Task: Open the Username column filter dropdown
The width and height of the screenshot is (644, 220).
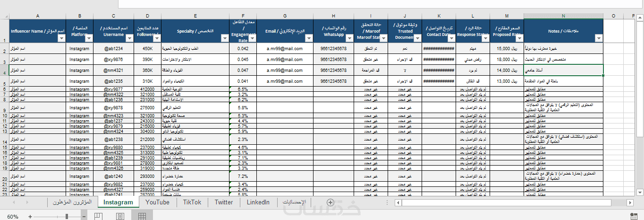Action: pos(129,39)
